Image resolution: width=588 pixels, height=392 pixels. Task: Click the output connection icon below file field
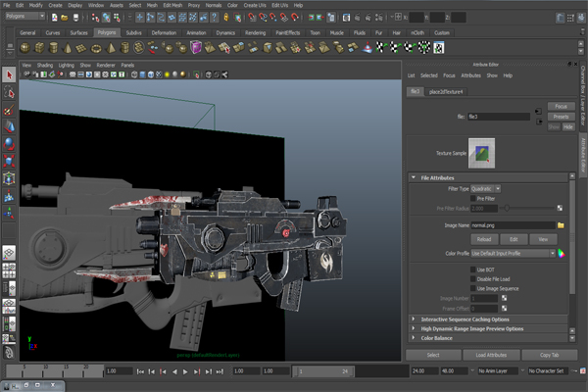point(539,122)
